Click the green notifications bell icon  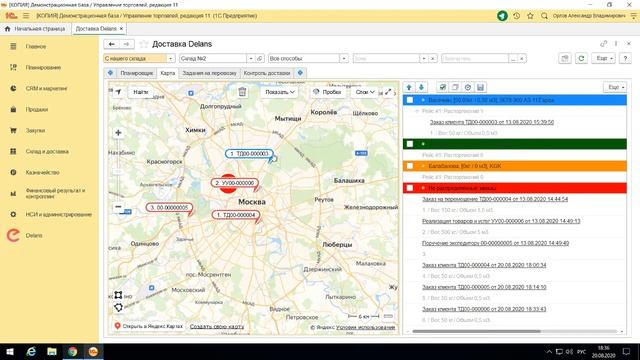click(502, 16)
